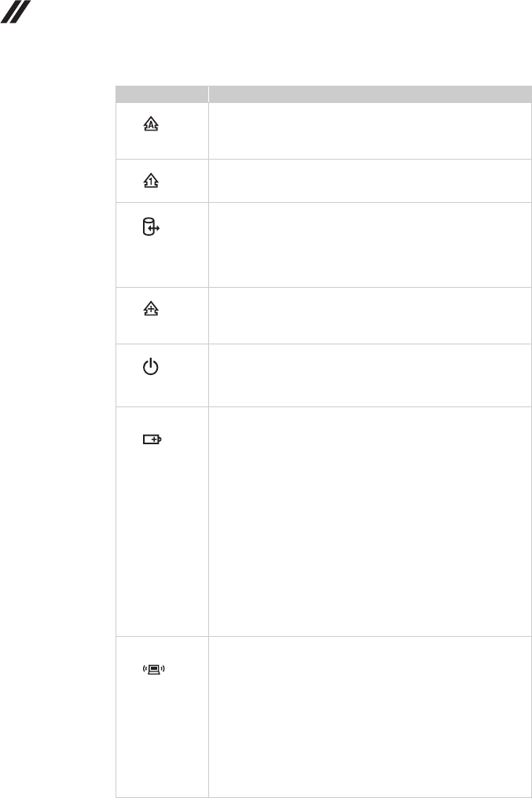Click the arrow on the drive access icon
532x798 pixels.
point(156,228)
